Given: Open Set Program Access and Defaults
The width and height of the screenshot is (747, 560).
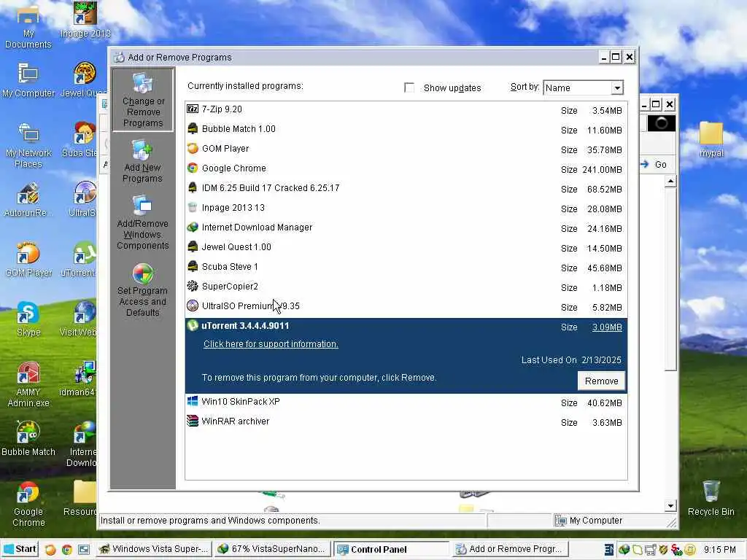Looking at the screenshot, I should [x=142, y=290].
